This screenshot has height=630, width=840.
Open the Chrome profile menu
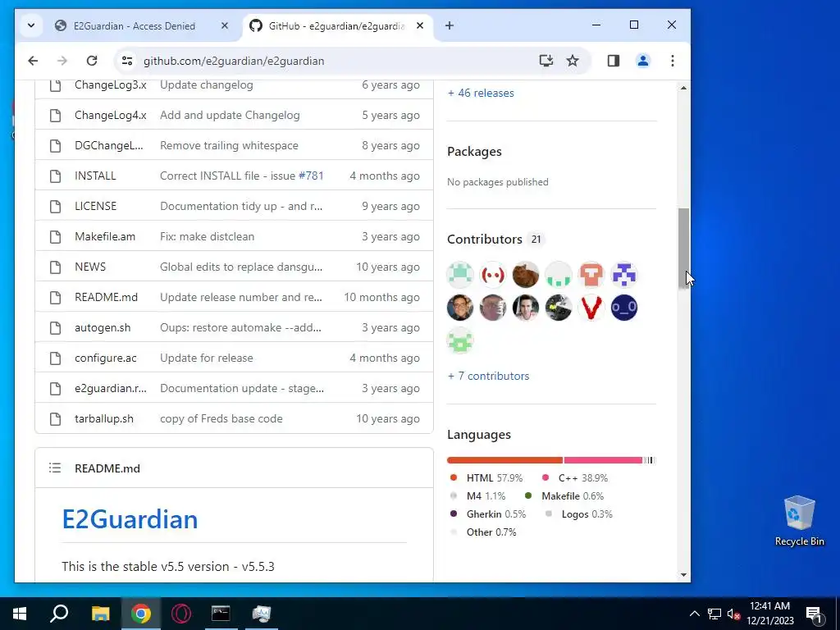tap(643, 61)
